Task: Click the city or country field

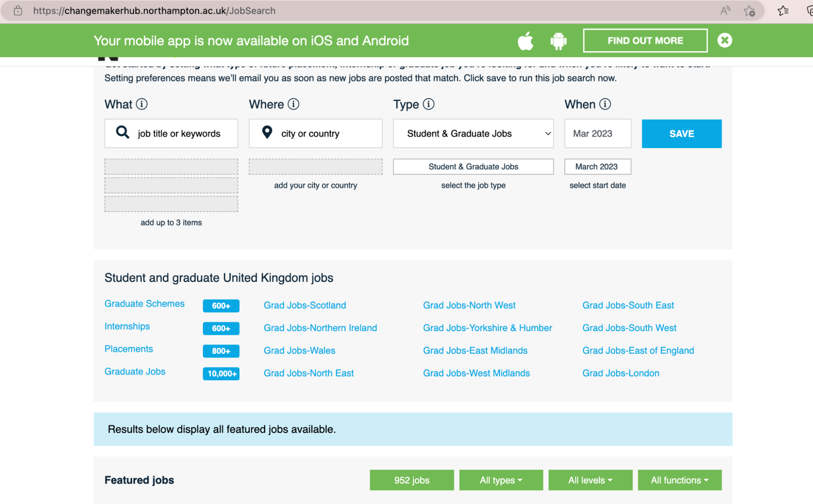Action: click(x=316, y=133)
